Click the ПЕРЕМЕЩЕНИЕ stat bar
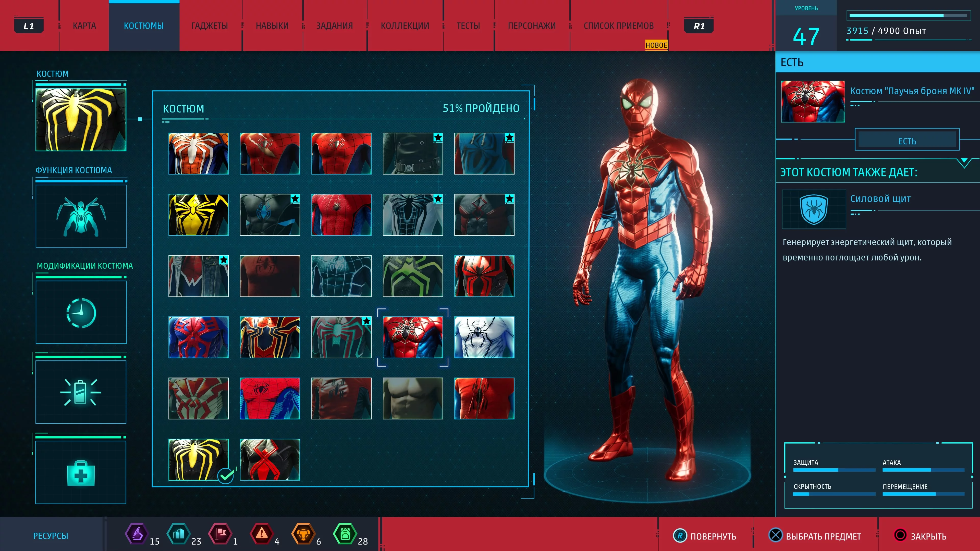 tap(923, 494)
